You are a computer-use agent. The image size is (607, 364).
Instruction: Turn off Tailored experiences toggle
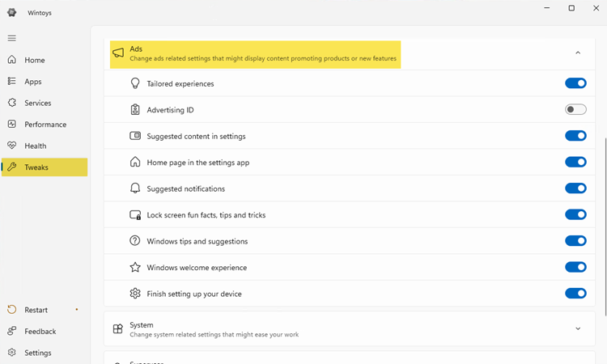575,83
